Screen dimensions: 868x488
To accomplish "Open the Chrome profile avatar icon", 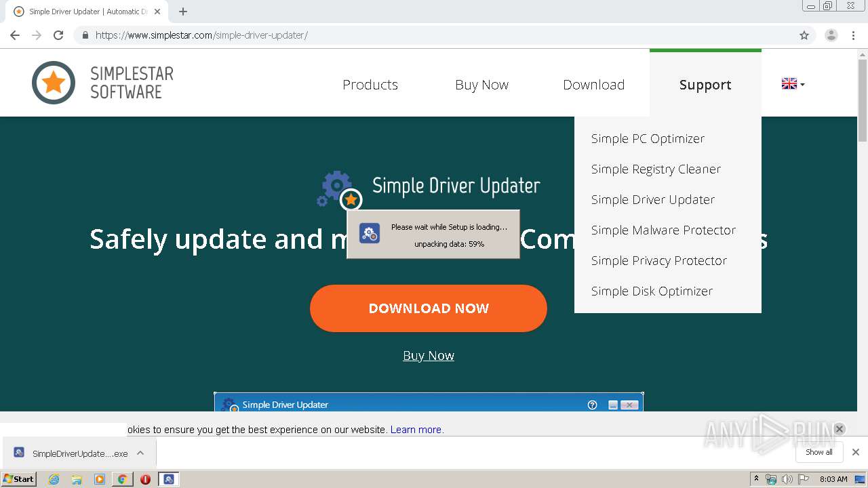I will (831, 35).
